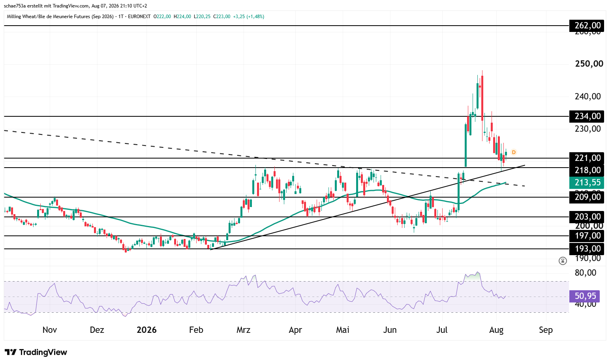Click the orange D marker beside last candle
The width and height of the screenshot is (610, 364).
click(x=514, y=152)
